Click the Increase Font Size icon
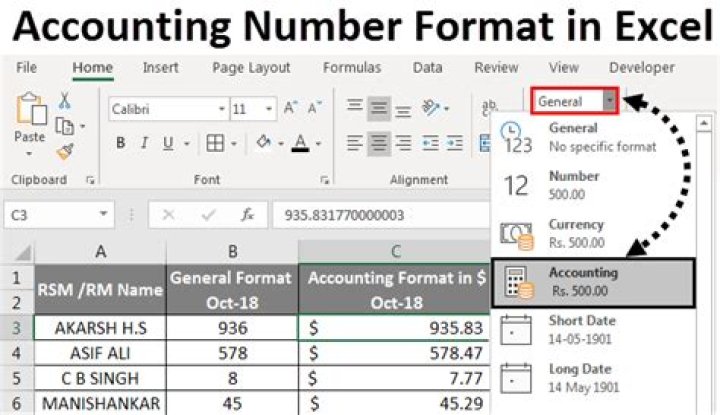Screen dimensions: 720x415 [x=290, y=108]
